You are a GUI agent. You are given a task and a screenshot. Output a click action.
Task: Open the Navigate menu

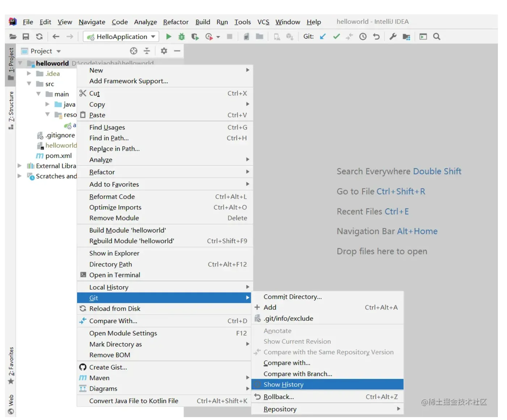(x=92, y=22)
